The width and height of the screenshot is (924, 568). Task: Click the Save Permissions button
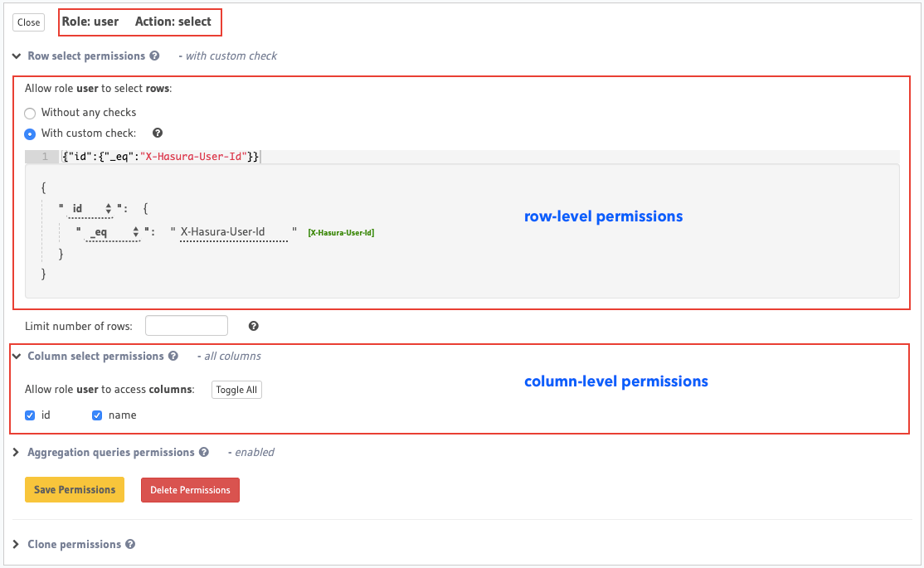point(75,490)
